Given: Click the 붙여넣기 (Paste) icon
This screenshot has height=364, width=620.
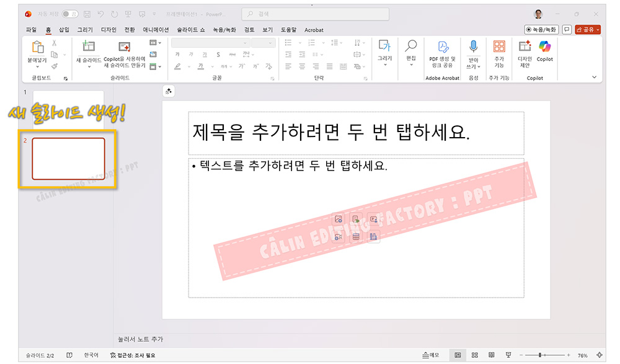Looking at the screenshot, I should click(x=37, y=50).
